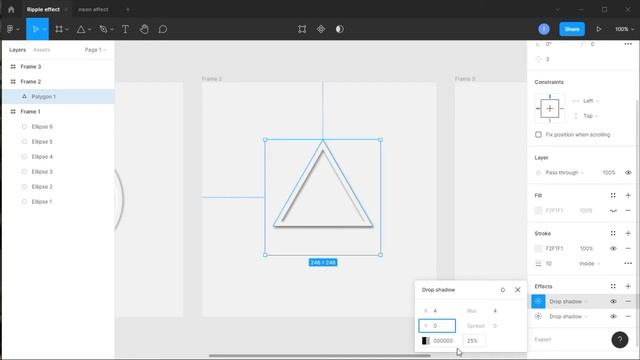This screenshot has width=640, height=360.
Task: Open the Layers tab
Action: coord(18,50)
